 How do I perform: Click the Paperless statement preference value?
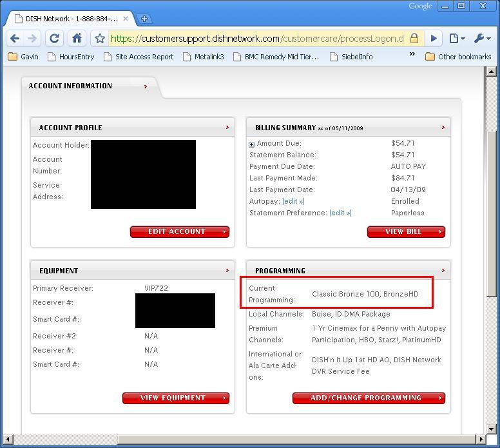407,213
